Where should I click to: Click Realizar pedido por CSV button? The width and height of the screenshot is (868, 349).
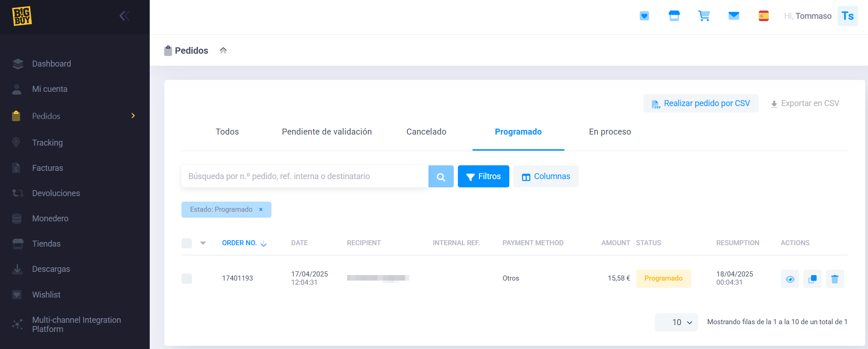coord(700,103)
